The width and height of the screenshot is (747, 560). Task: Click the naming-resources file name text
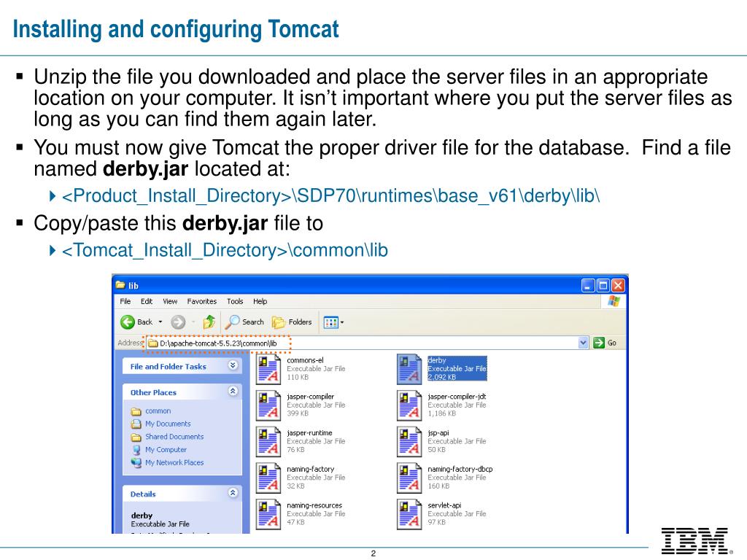[314, 505]
